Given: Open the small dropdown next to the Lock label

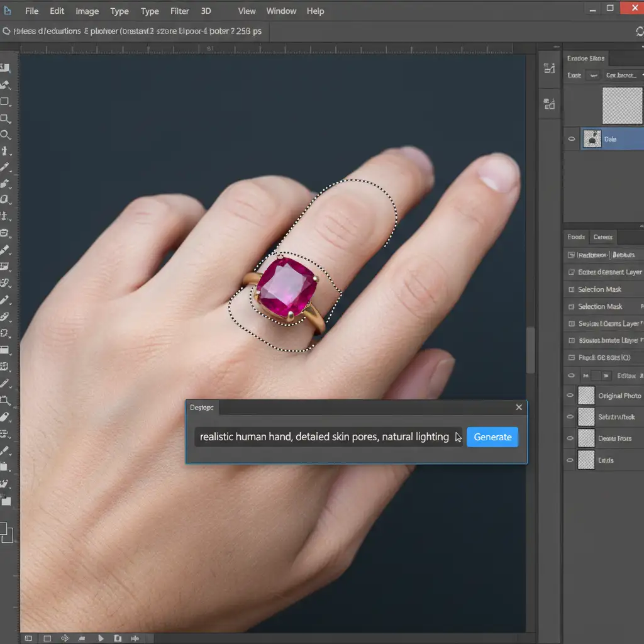Looking at the screenshot, I should click(592, 75).
